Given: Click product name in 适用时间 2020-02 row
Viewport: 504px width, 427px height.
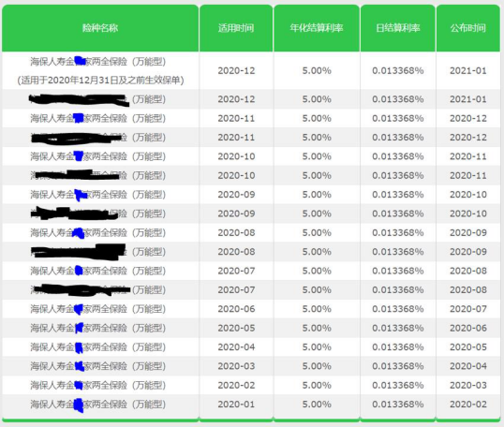Looking at the screenshot, I should click(x=98, y=385).
